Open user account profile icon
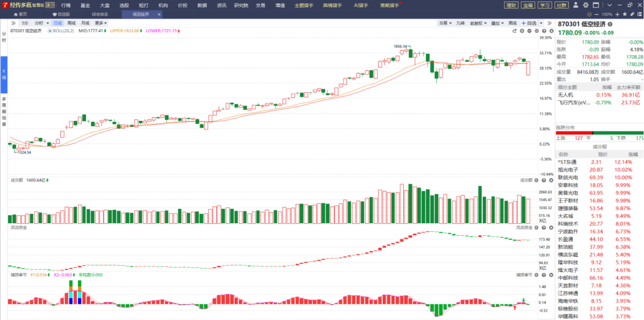Viewport: 644px width, 320px height. point(576,5)
